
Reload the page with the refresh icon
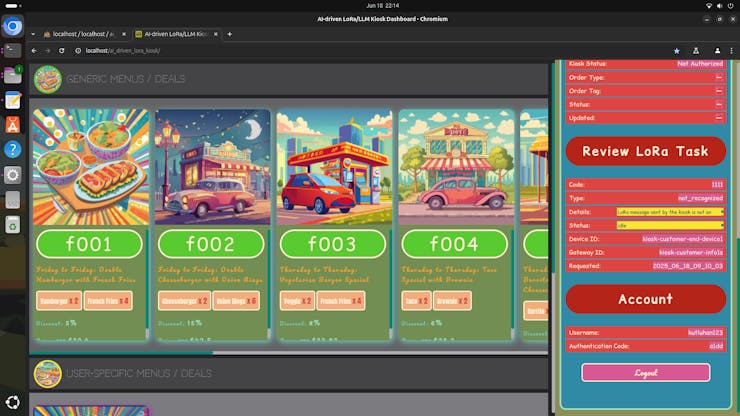(63, 50)
